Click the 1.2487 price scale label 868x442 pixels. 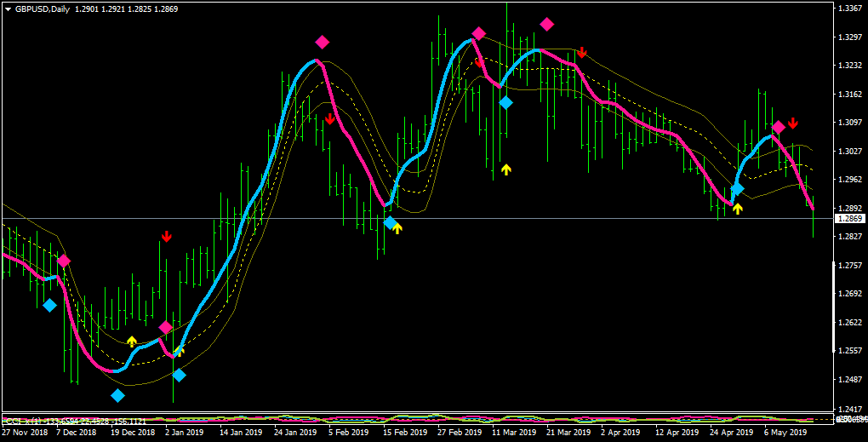pyautogui.click(x=848, y=380)
